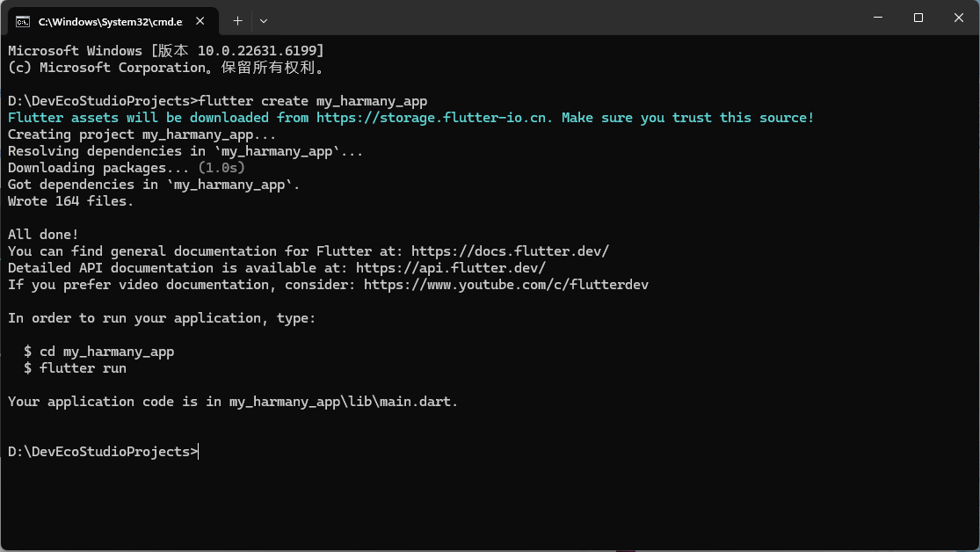Image resolution: width=980 pixels, height=552 pixels.
Task: Click the 'flutter create my_harmany_app' command text
Action: 313,101
